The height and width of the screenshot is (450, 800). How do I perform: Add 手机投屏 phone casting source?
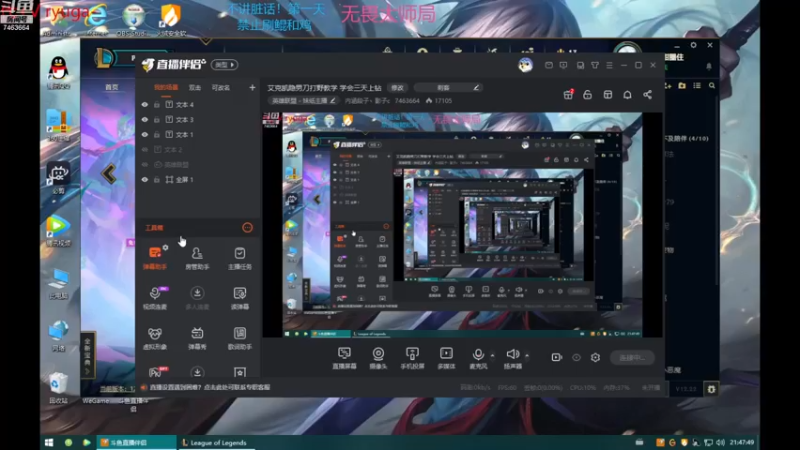pyautogui.click(x=412, y=358)
